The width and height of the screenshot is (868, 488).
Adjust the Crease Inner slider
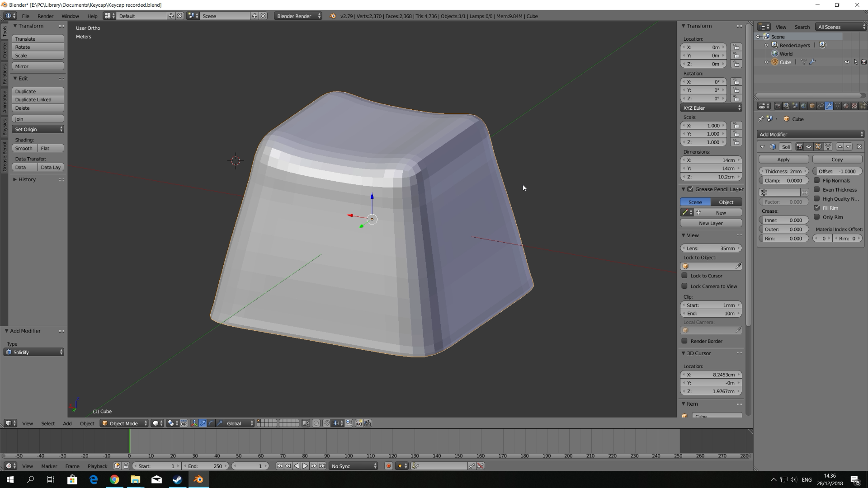(783, 220)
